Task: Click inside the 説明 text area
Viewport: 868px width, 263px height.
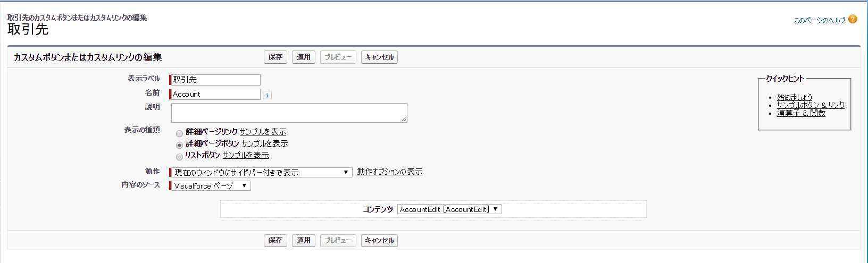Action: coord(289,113)
